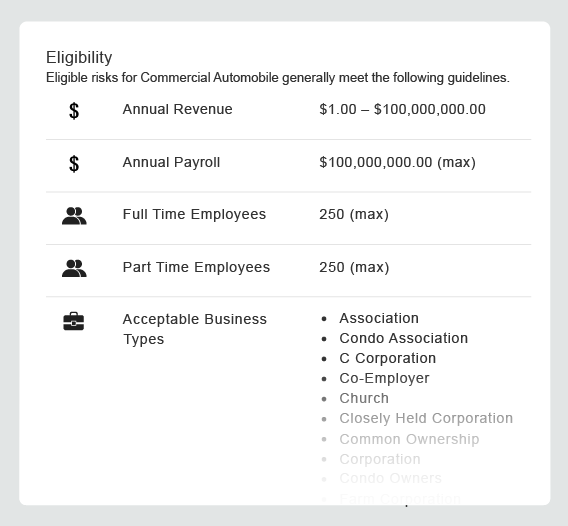This screenshot has height=526, width=568.
Task: Select the people icon for Part Time Employees
Action: (74, 268)
